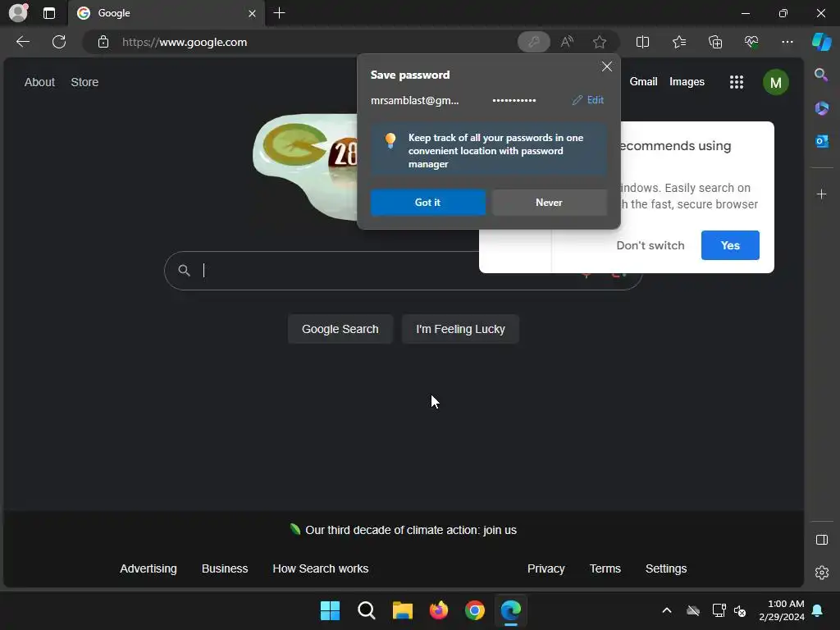Open Edge profile avatar icon

pyautogui.click(x=19, y=13)
